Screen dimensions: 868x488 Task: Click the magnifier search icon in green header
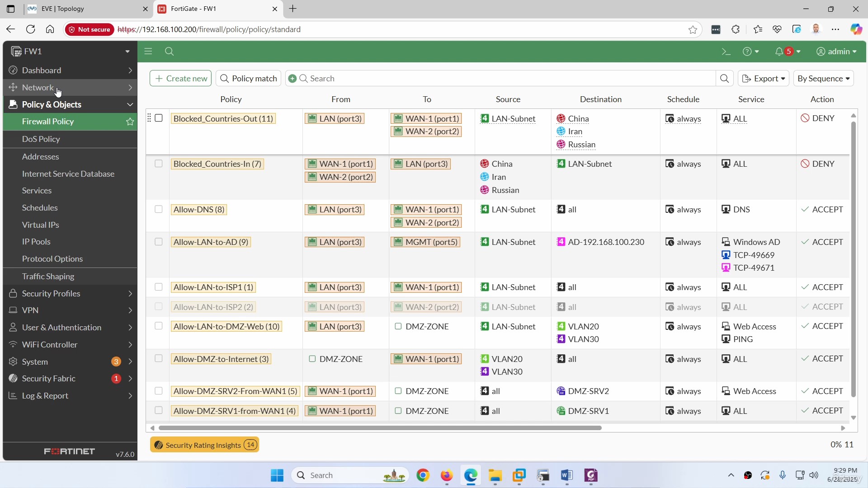tap(170, 52)
